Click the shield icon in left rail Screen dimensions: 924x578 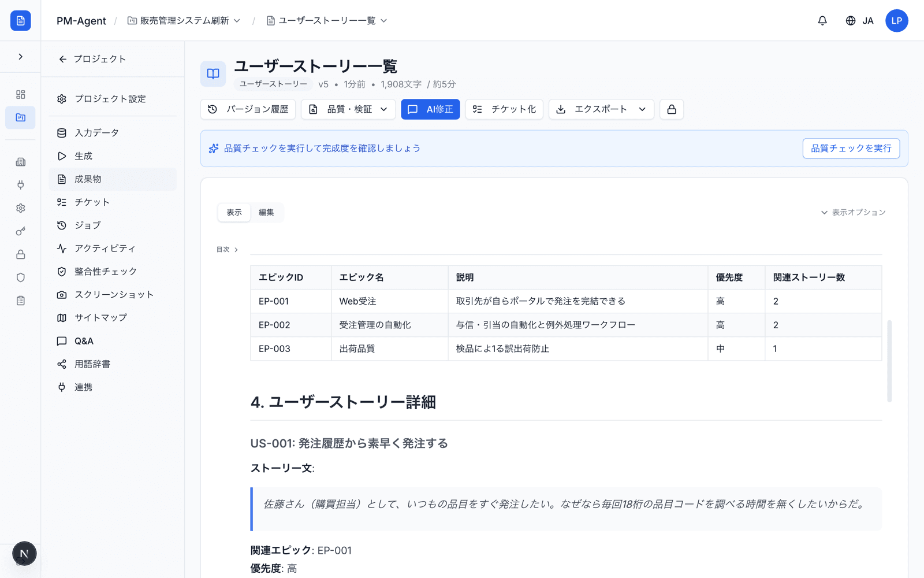click(20, 277)
